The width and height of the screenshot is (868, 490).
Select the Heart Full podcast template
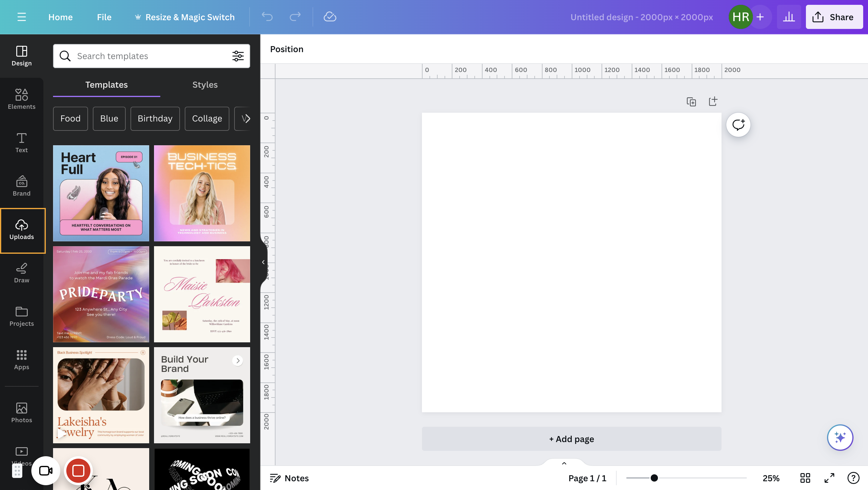(101, 193)
